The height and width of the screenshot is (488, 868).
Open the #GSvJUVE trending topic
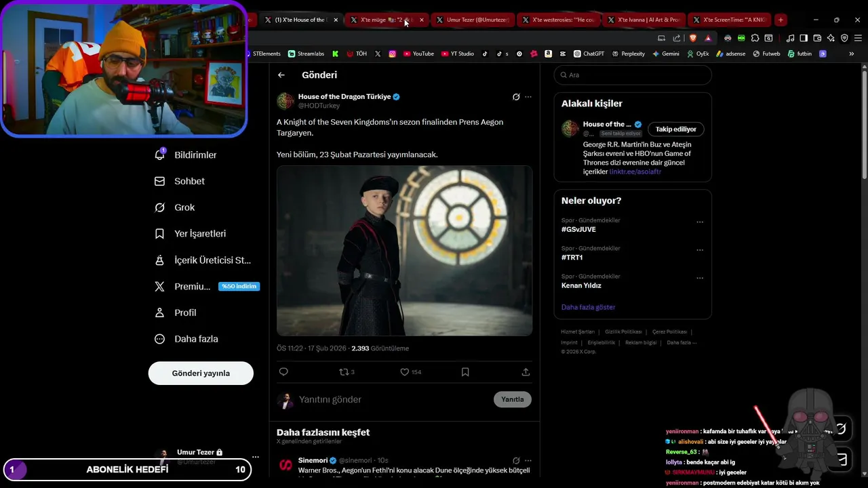click(x=578, y=230)
